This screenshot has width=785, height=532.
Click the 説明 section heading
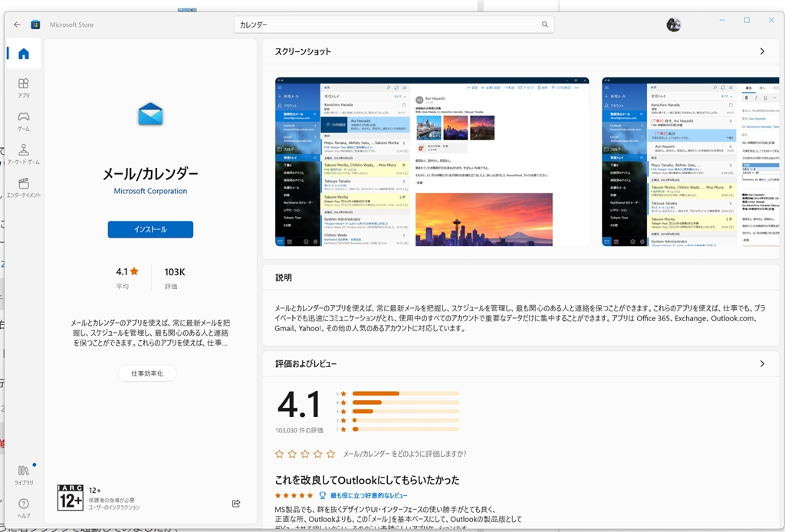[x=284, y=277]
